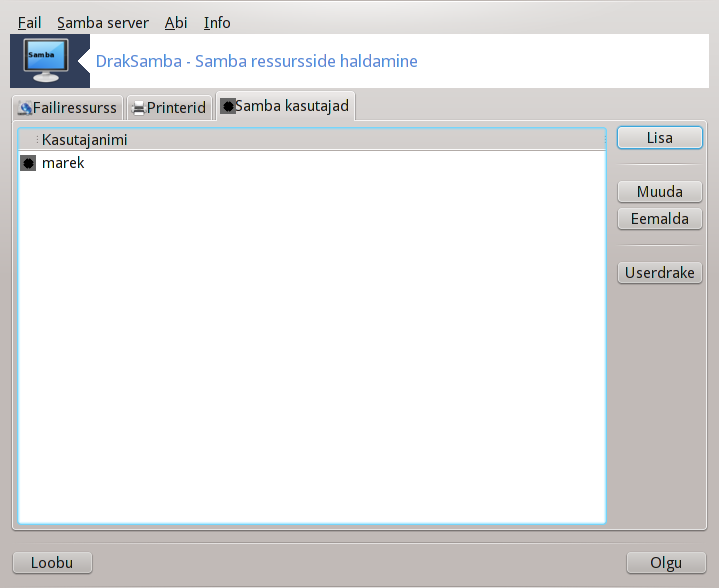Select the marek user row

[x=312, y=163]
